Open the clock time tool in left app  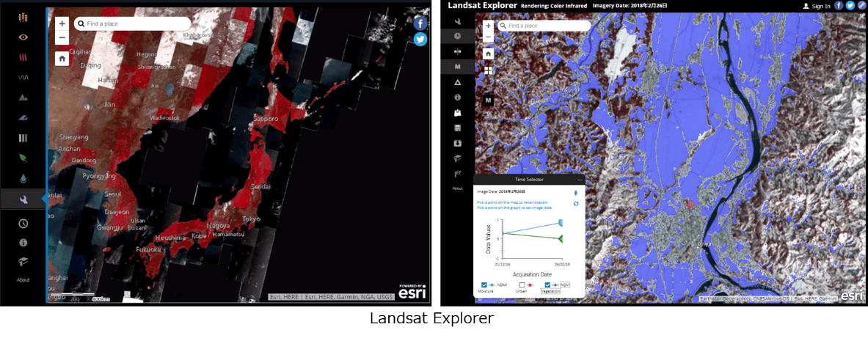coord(23,224)
